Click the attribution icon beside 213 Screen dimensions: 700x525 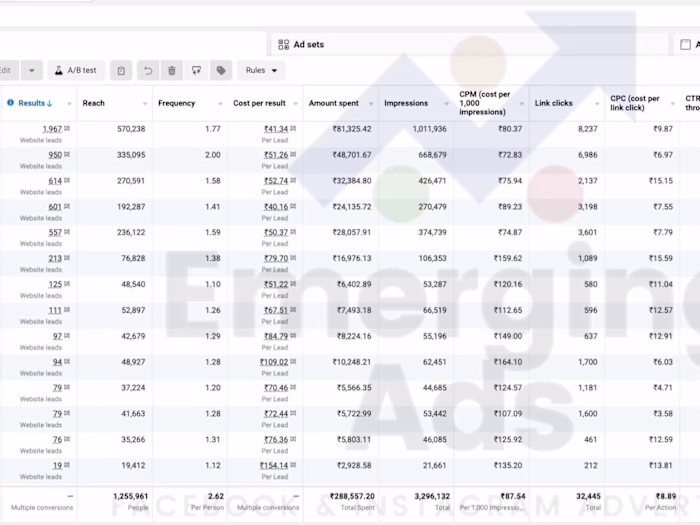tap(67, 258)
